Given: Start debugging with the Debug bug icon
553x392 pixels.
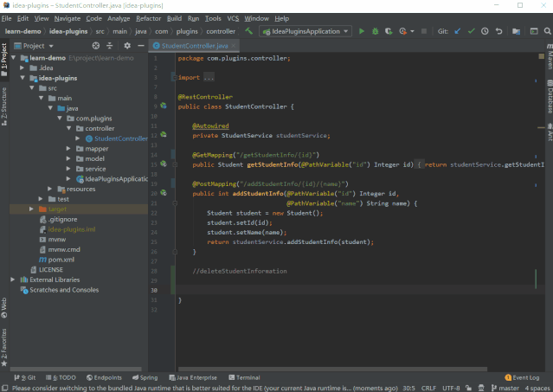Looking at the screenshot, I should tap(375, 31).
